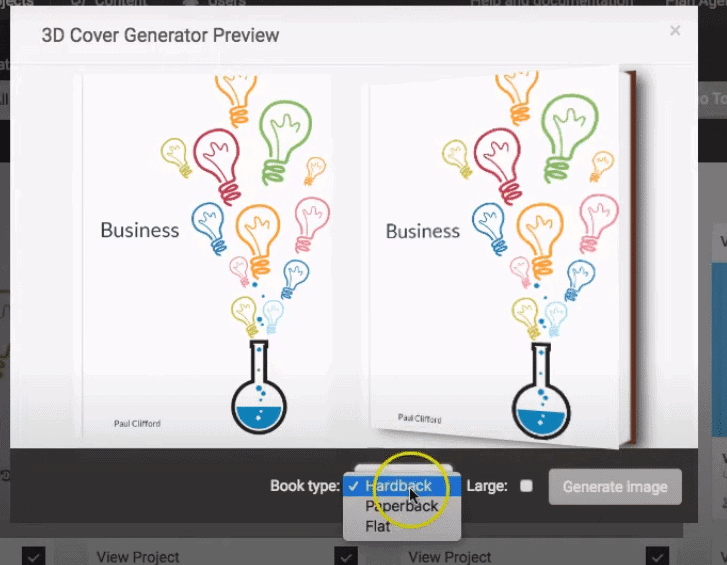Click the red light bulb on the flat cover
This screenshot has height=565, width=727.
point(217,167)
